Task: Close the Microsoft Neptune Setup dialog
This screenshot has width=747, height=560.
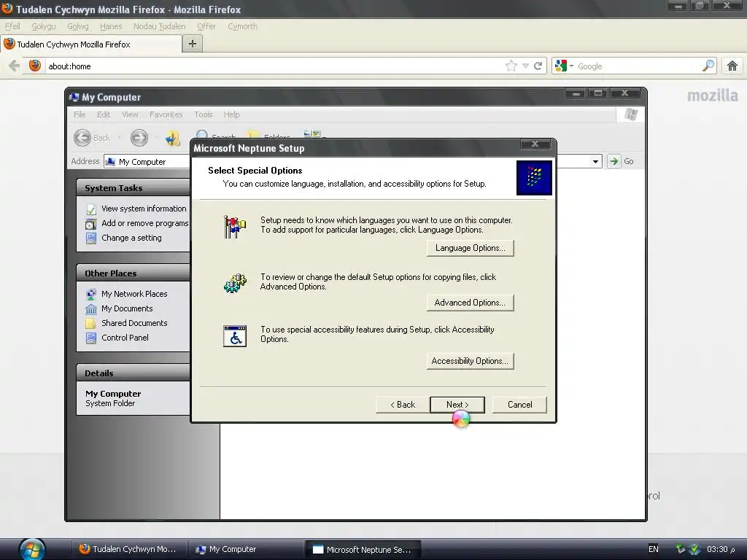Action: coord(535,144)
